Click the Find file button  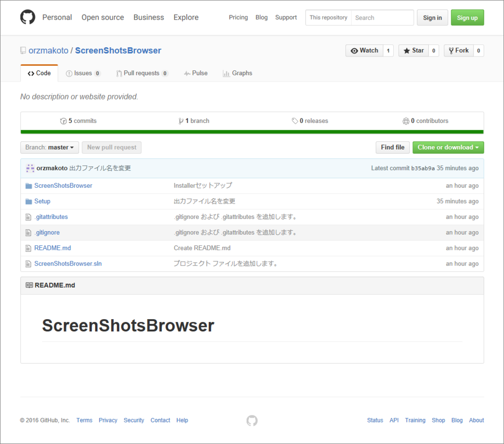click(393, 148)
